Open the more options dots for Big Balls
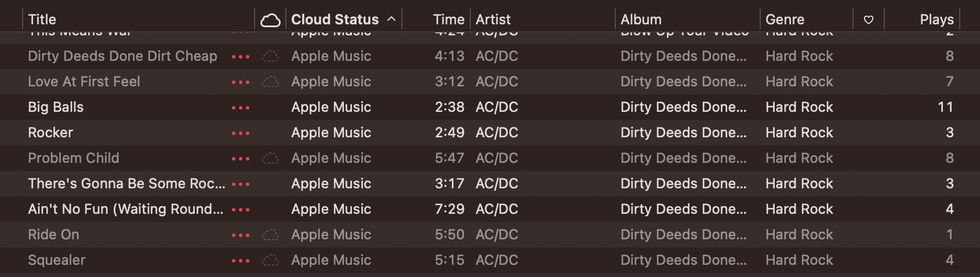Screen dimensions: 980x277 (x=240, y=108)
